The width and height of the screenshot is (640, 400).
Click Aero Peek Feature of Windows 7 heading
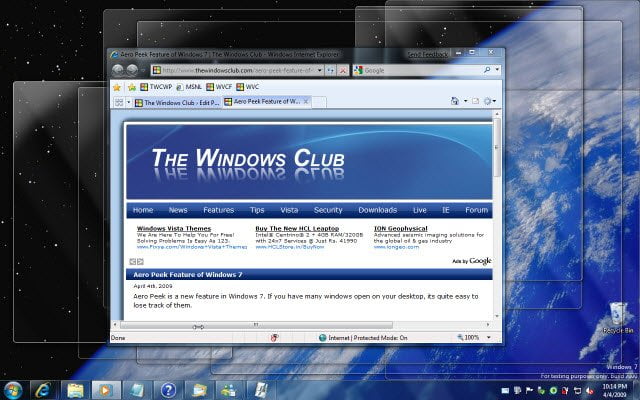pyautogui.click(x=188, y=275)
